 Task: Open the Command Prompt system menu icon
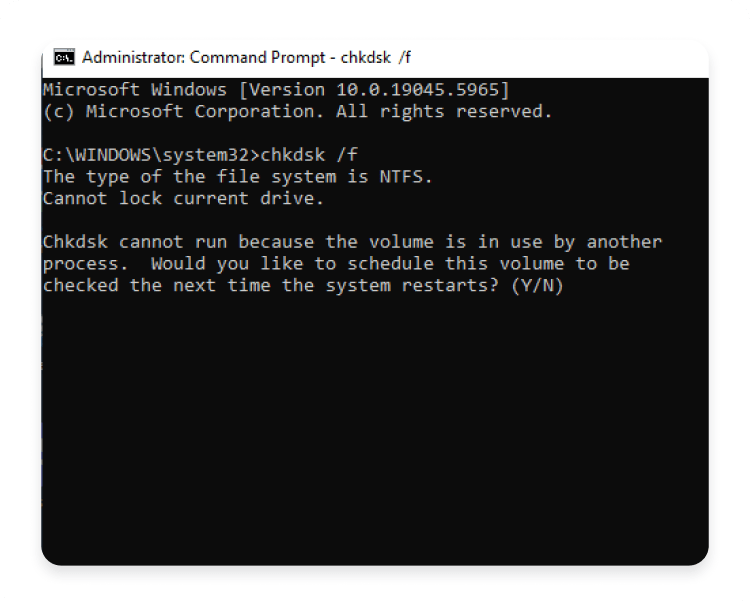coord(64,57)
